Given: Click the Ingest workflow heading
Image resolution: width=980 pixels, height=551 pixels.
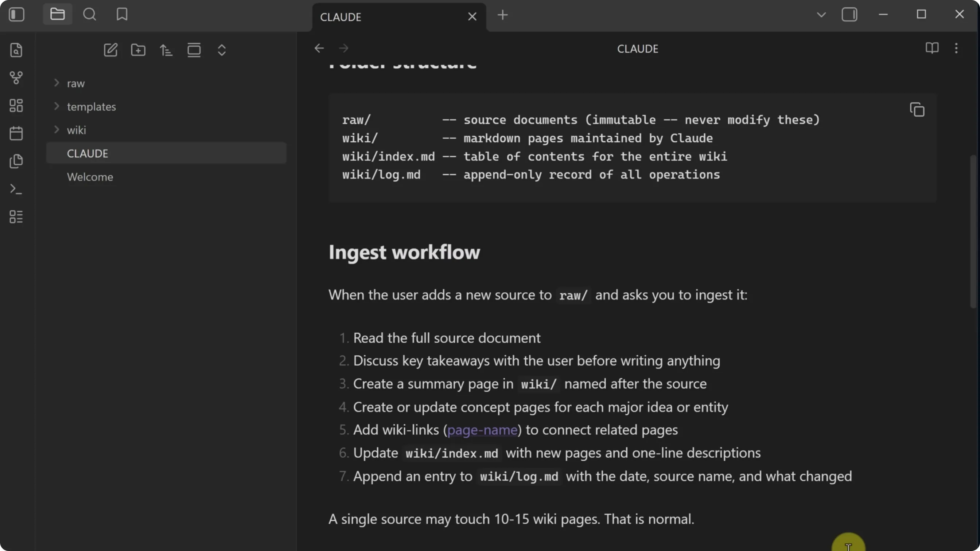Looking at the screenshot, I should (x=404, y=252).
